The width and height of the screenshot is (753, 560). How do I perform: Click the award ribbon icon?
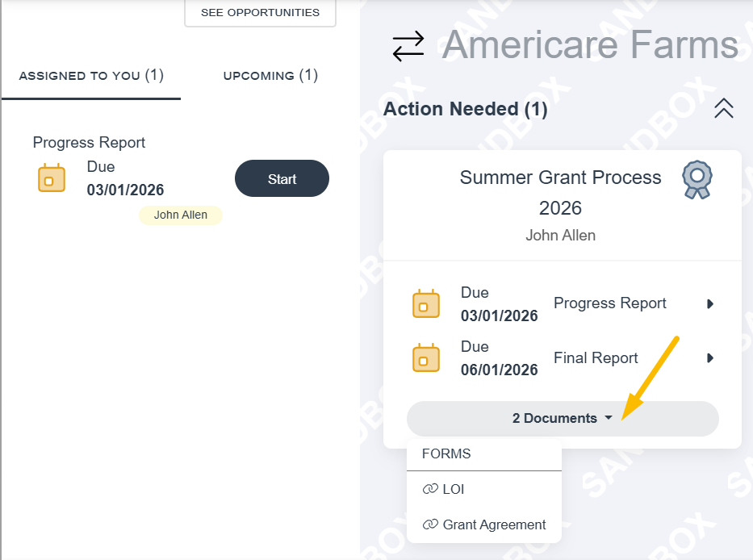tap(697, 180)
